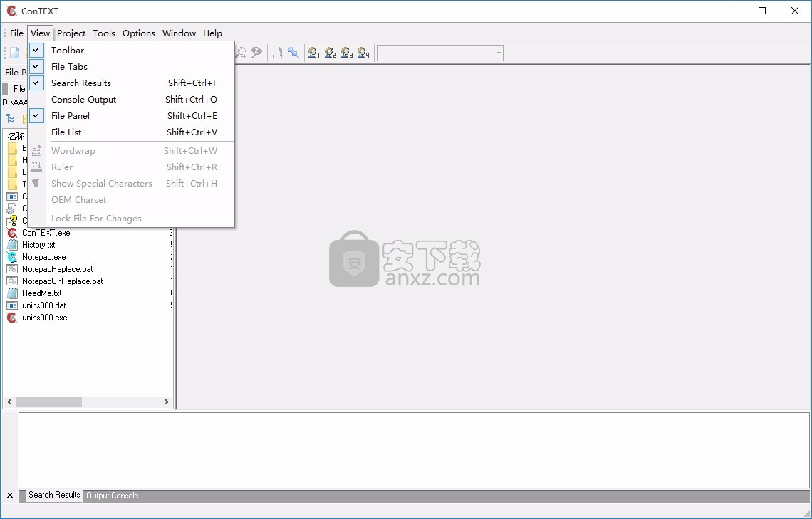
Task: Run user command 4 toolbar icon
Action: coord(363,53)
